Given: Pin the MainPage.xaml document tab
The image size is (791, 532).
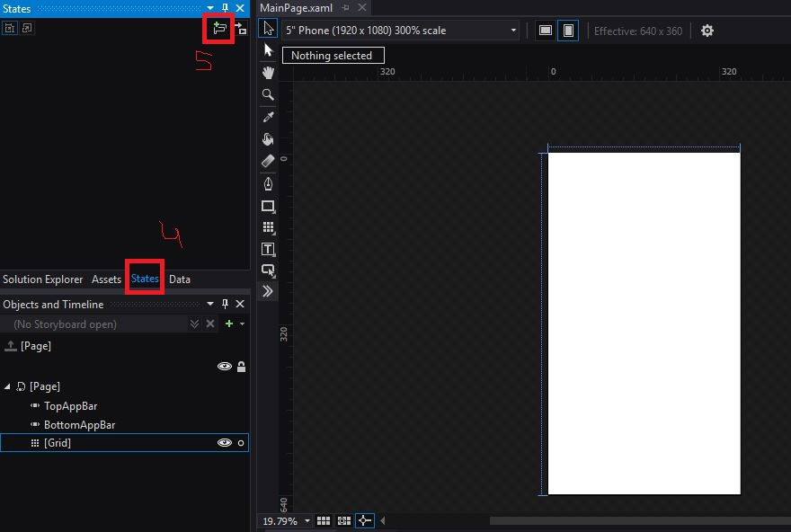Looking at the screenshot, I should click(345, 7).
